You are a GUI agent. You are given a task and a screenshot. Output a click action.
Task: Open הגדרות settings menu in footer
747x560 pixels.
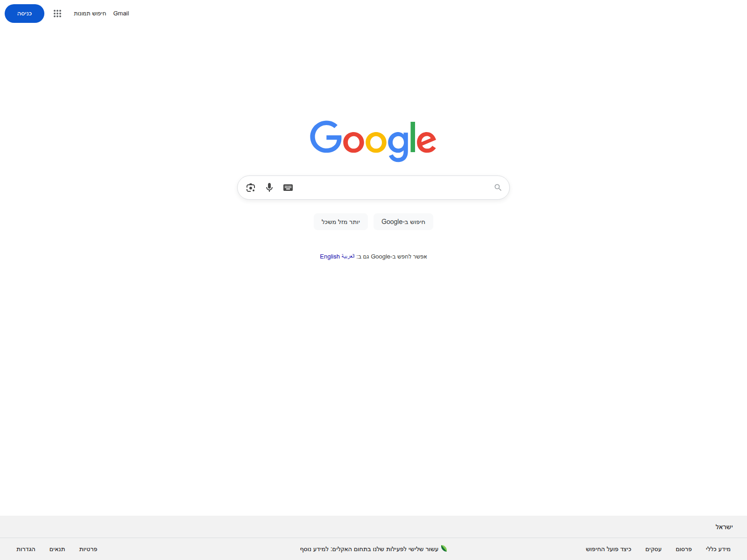point(26,549)
